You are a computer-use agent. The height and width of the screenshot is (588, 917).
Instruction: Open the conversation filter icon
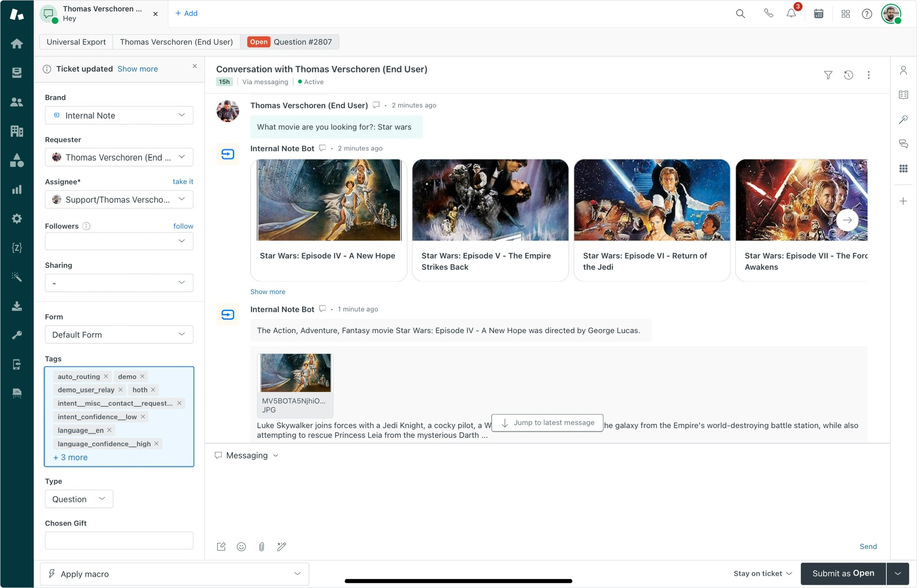(828, 75)
